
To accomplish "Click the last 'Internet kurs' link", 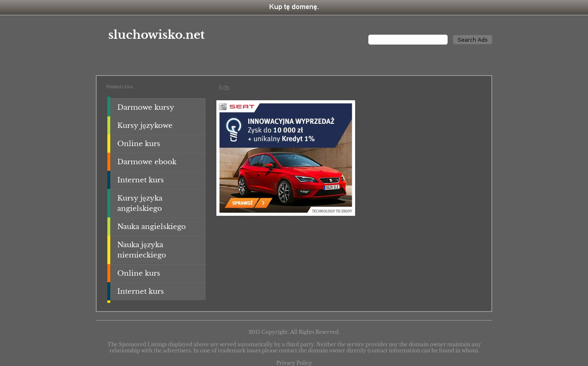I will click(x=140, y=291).
